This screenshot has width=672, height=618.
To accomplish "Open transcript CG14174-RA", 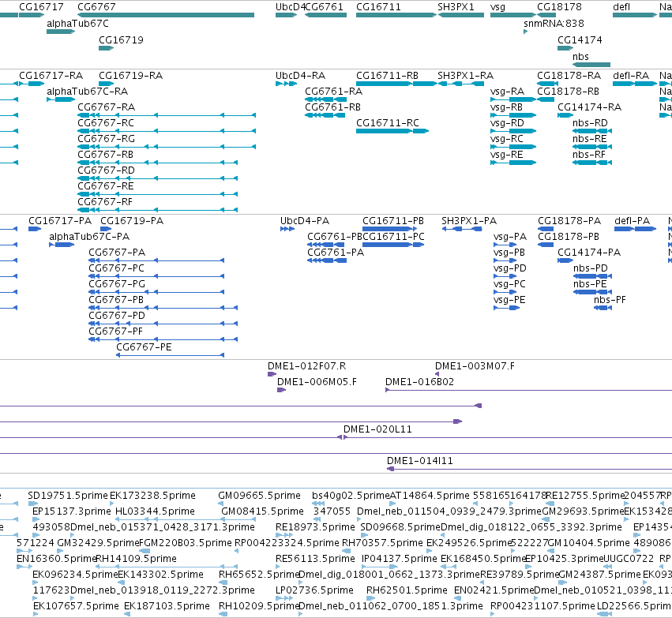I will pos(589,107).
